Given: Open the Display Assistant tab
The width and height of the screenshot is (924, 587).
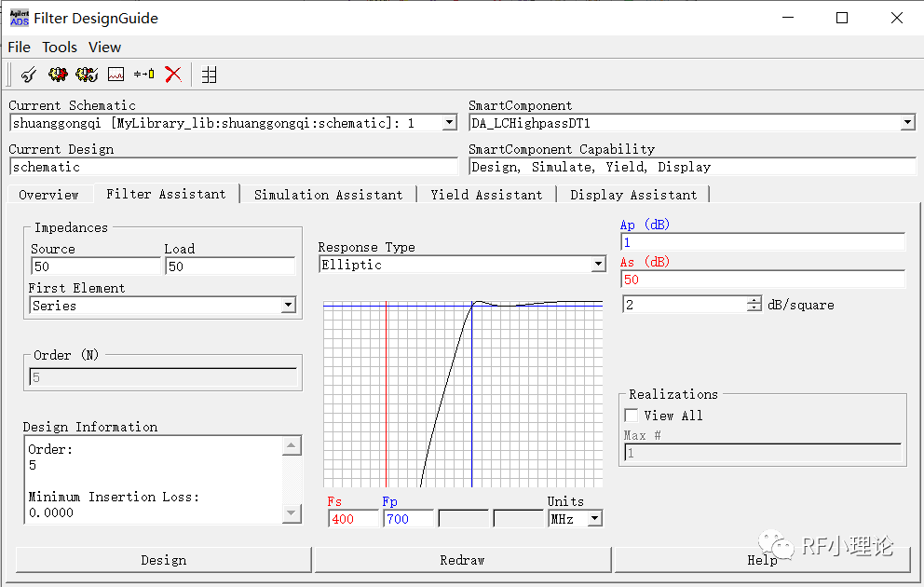Looking at the screenshot, I should 633,195.
